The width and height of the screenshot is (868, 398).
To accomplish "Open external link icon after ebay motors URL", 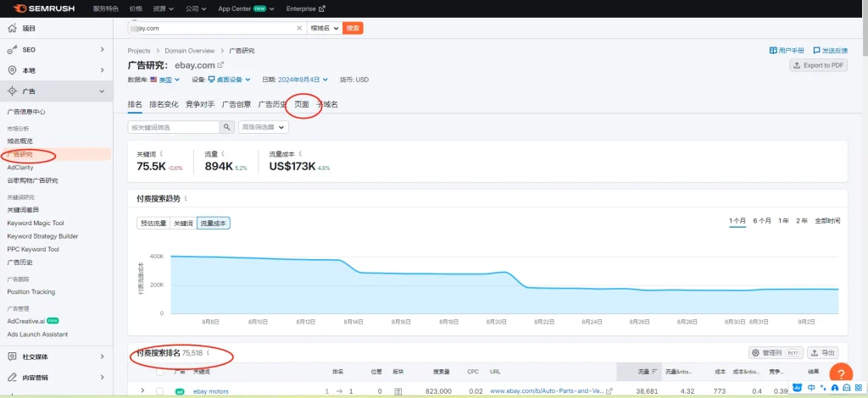I will [609, 391].
